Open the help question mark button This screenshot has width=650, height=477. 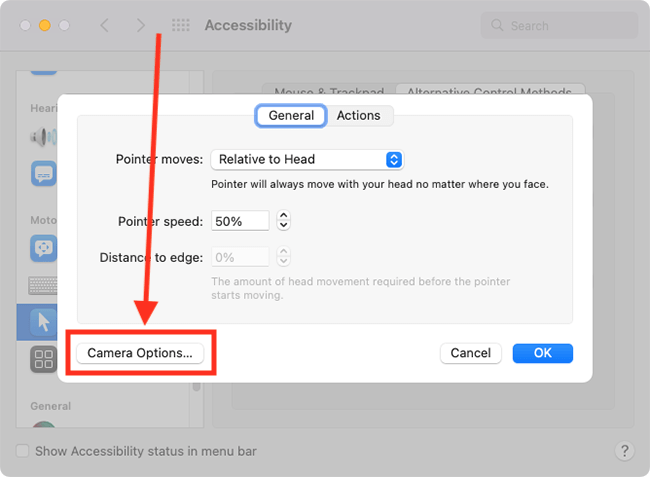point(625,450)
